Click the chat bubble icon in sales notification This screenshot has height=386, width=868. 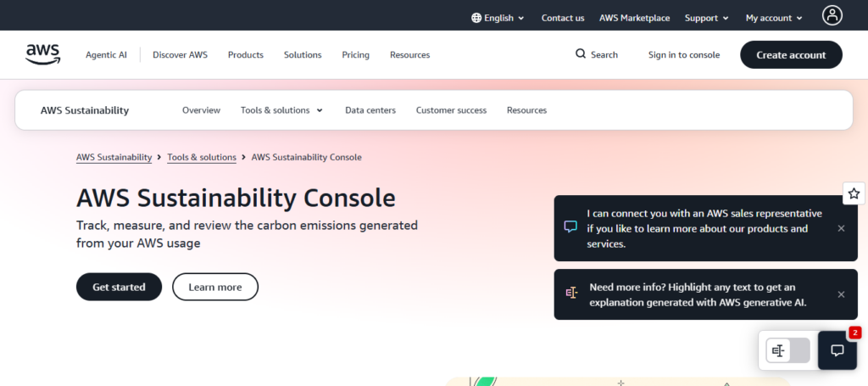[570, 227]
